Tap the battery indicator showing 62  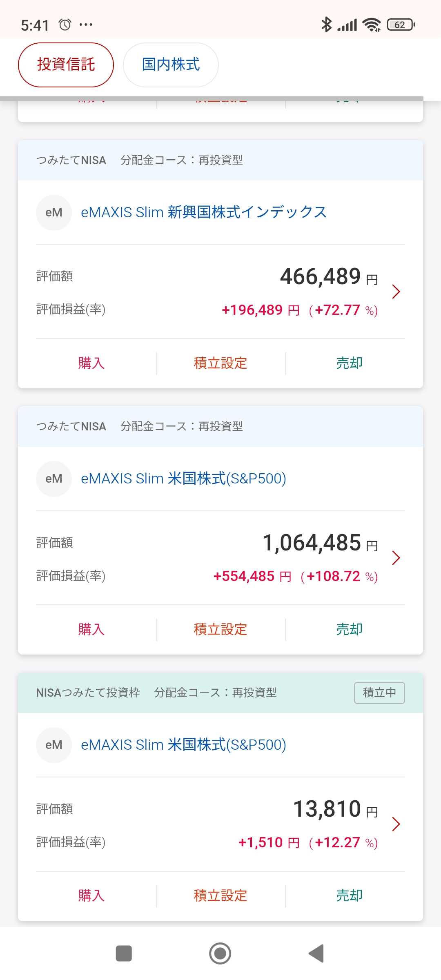(401, 25)
